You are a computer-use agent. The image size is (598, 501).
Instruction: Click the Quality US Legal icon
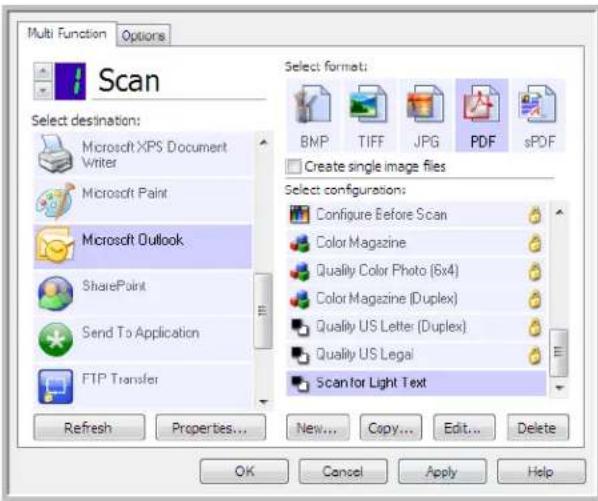point(300,355)
